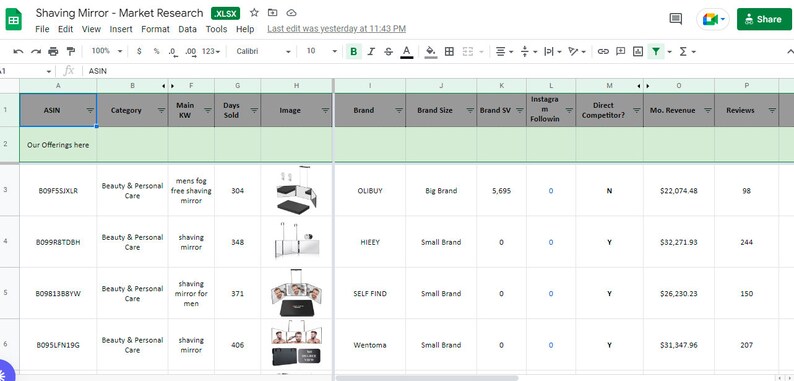Open the Reviews column filter button
Viewport: 794px width, 381px height.
[772, 110]
